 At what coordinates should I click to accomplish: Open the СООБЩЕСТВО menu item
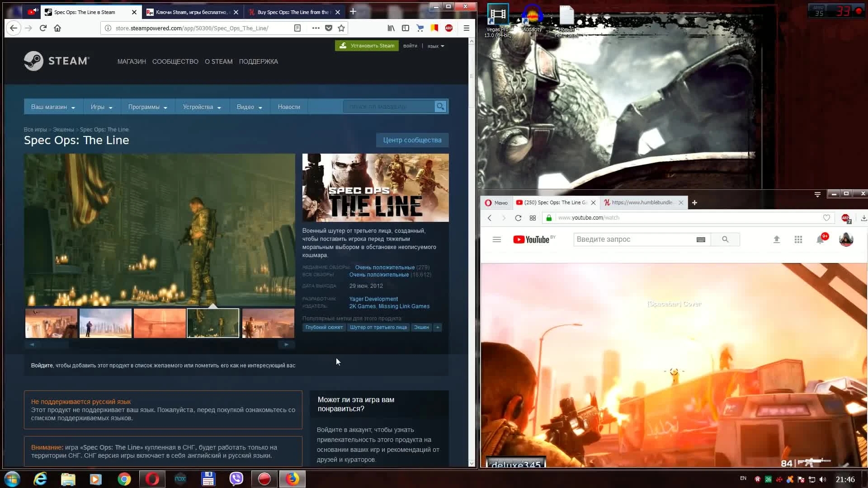coord(175,61)
